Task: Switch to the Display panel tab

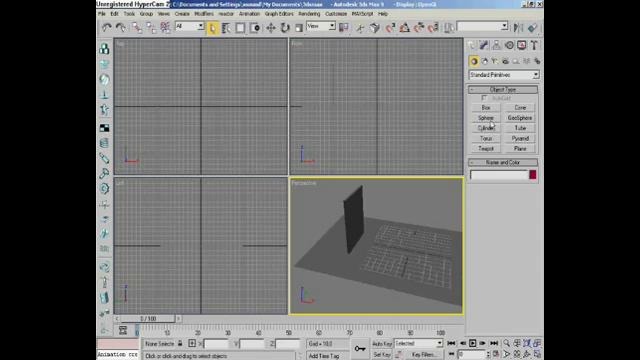Action: tap(522, 45)
